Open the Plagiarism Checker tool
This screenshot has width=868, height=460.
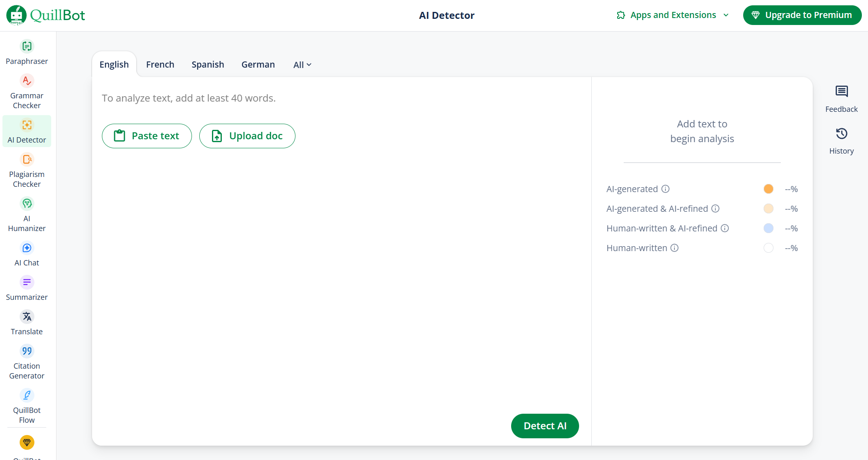[x=27, y=170]
